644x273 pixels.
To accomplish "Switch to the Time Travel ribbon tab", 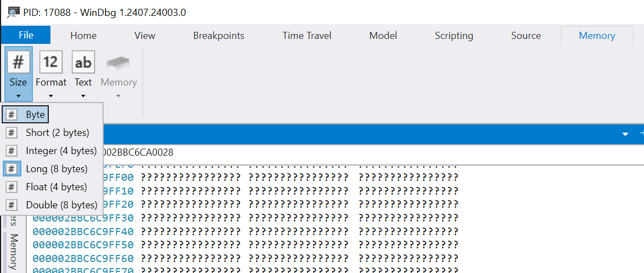I will 307,36.
